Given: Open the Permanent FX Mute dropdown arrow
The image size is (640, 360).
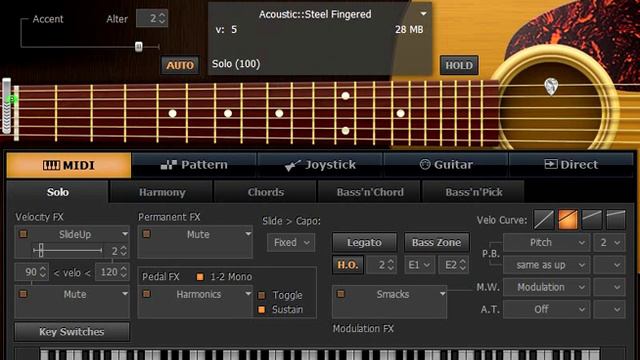Looking at the screenshot, I should click(x=248, y=234).
